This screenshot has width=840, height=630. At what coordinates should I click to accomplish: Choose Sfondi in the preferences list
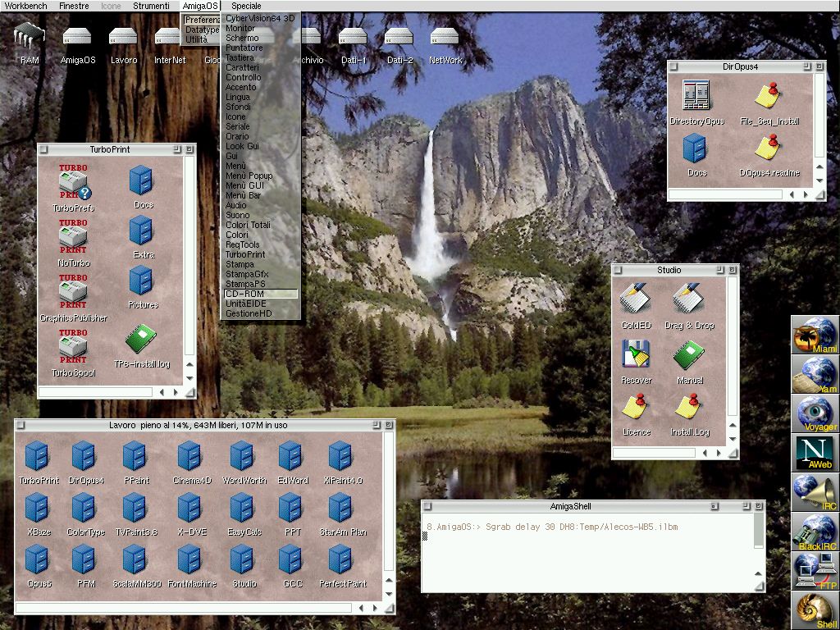(239, 107)
